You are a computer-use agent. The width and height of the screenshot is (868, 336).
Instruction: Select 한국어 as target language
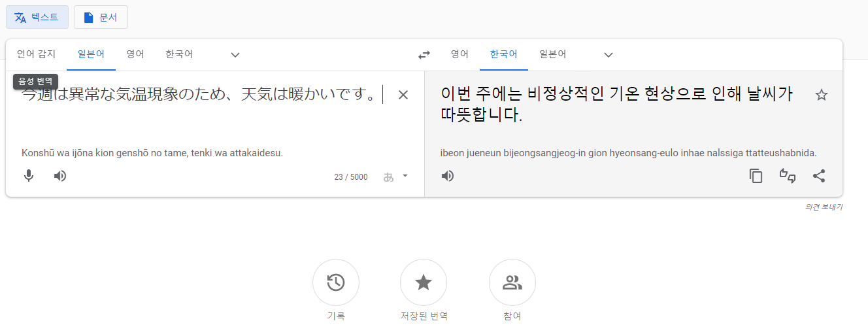[x=504, y=54]
